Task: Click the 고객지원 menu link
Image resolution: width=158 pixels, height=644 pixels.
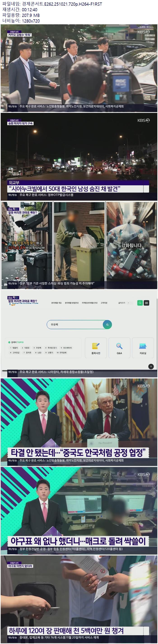Action: pyautogui.click(x=104, y=303)
